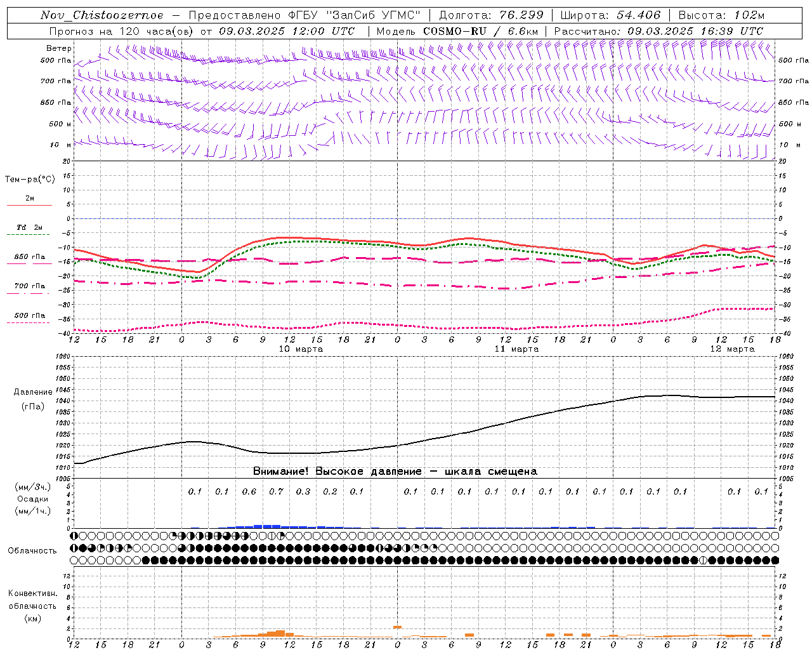Image resolution: width=812 pixels, height=650 pixels.
Task: Click the Облачность panel label
Action: click(32, 551)
